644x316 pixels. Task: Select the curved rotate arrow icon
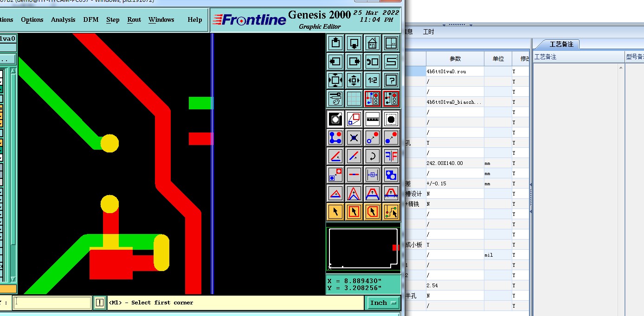pos(373,156)
